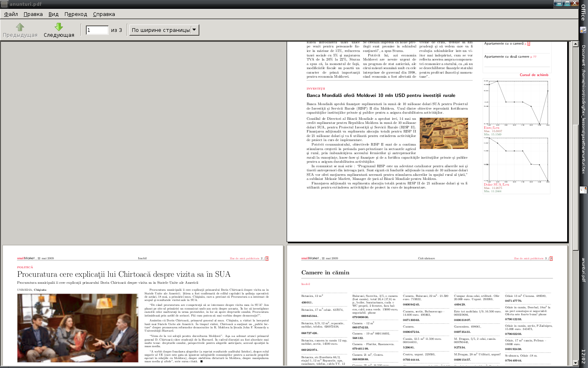Click the red INVESTIȚII section label

316,88
